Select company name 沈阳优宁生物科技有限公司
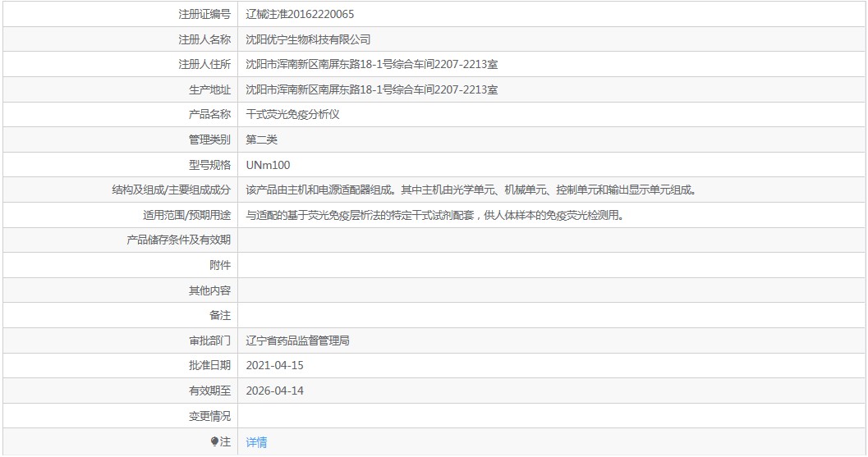Image resolution: width=868 pixels, height=457 pixels. (308, 39)
